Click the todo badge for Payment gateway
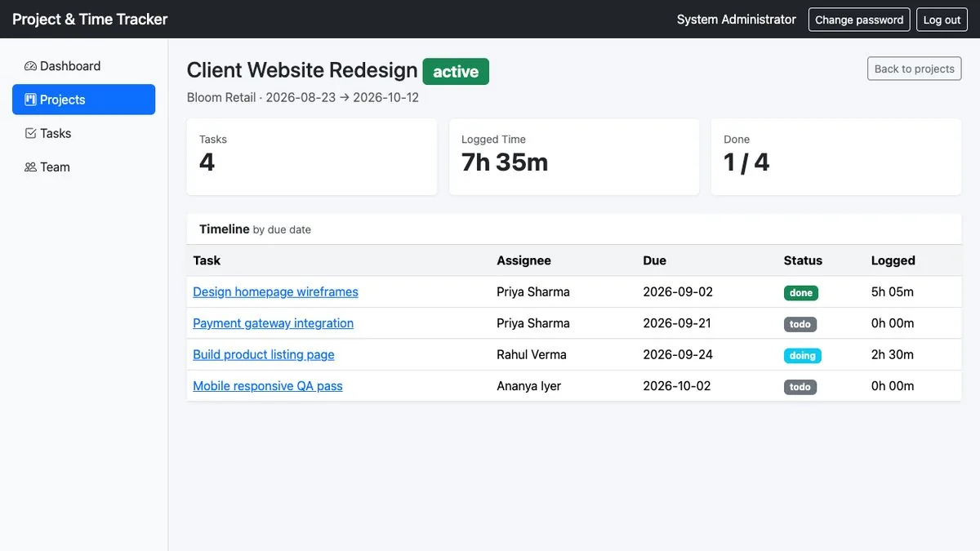Viewport: 980px width, 551px height. [800, 324]
